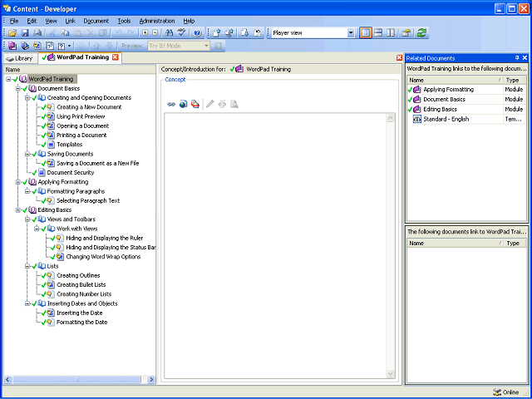Open the Document menu
The width and height of the screenshot is (532, 399).
[96, 21]
